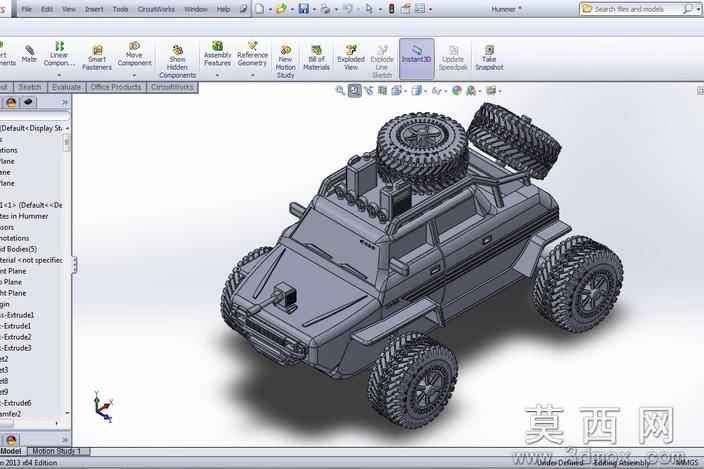Open the Help menu
The image size is (704, 469).
click(x=223, y=9)
